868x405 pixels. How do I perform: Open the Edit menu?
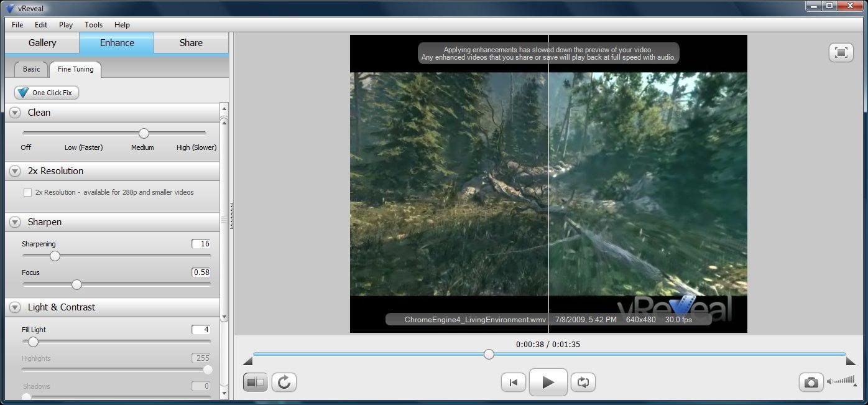(x=41, y=25)
